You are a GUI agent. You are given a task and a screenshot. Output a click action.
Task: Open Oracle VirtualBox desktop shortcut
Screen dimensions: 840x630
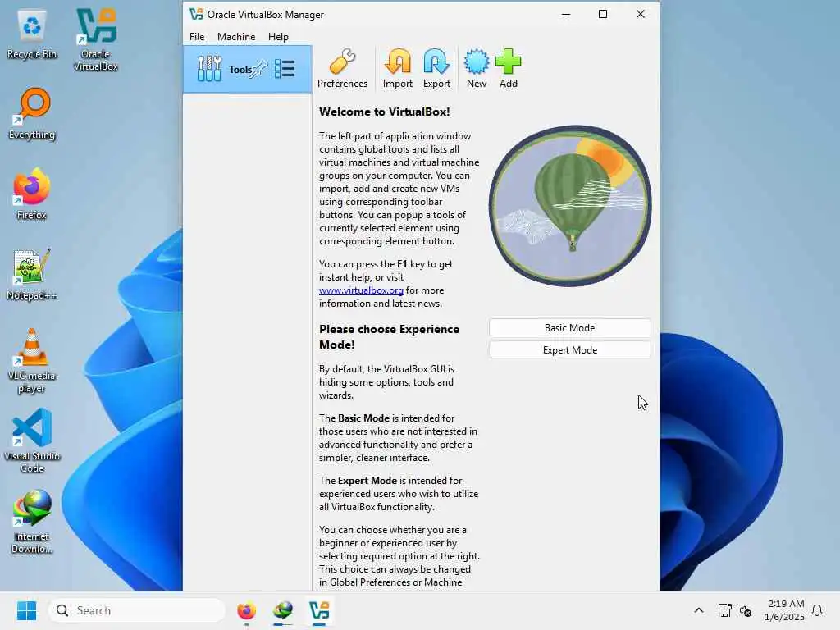click(x=95, y=40)
